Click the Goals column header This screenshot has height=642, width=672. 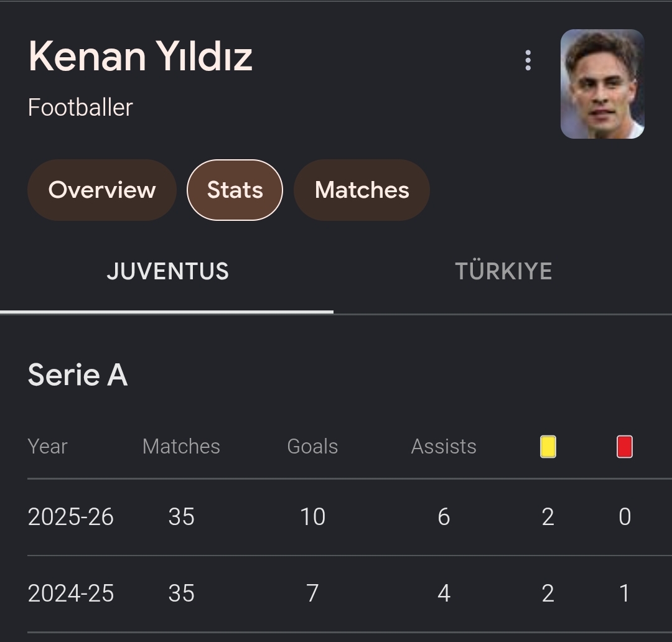[312, 447]
